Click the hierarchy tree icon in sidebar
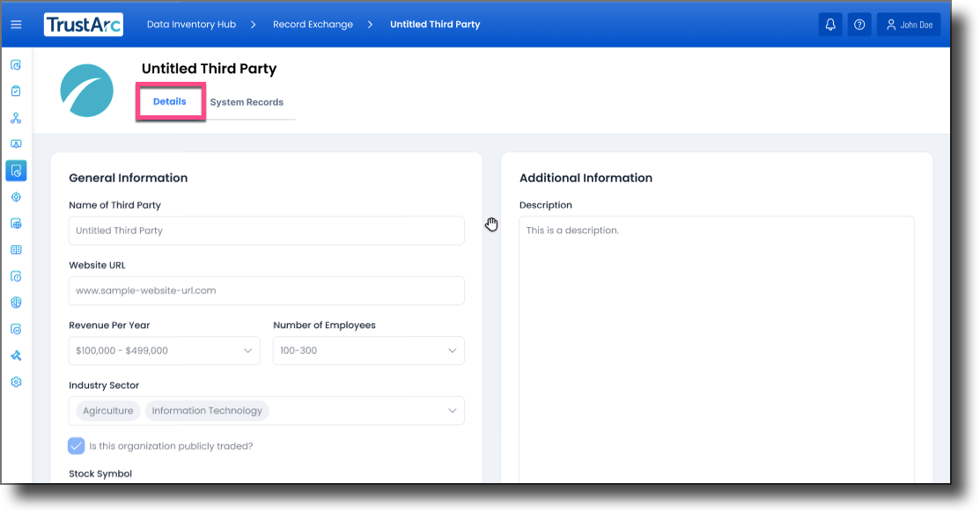The width and height of the screenshot is (980, 513). pos(16,118)
